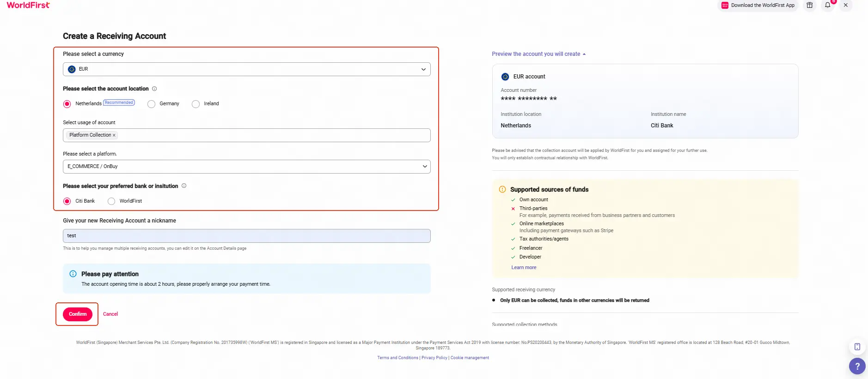Choose WorldFirst as preferred institution
This screenshot has width=868, height=379.
point(111,201)
